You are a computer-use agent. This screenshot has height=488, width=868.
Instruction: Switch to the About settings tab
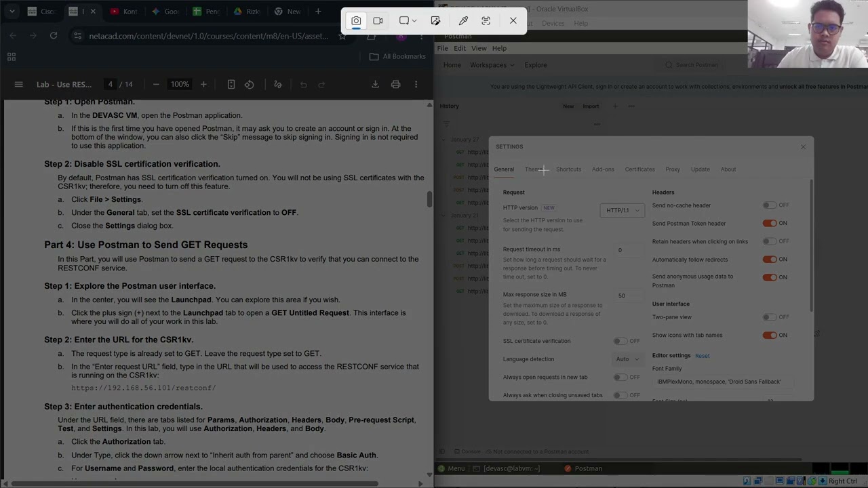(x=728, y=169)
